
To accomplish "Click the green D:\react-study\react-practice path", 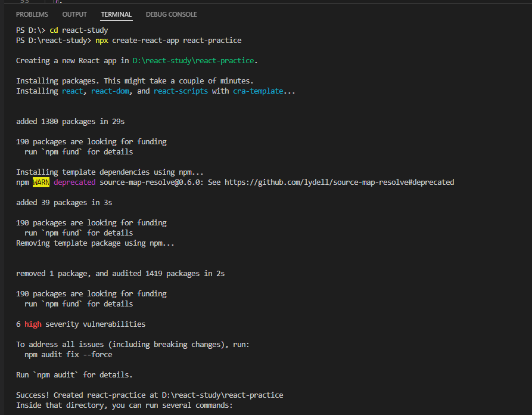I will click(193, 61).
